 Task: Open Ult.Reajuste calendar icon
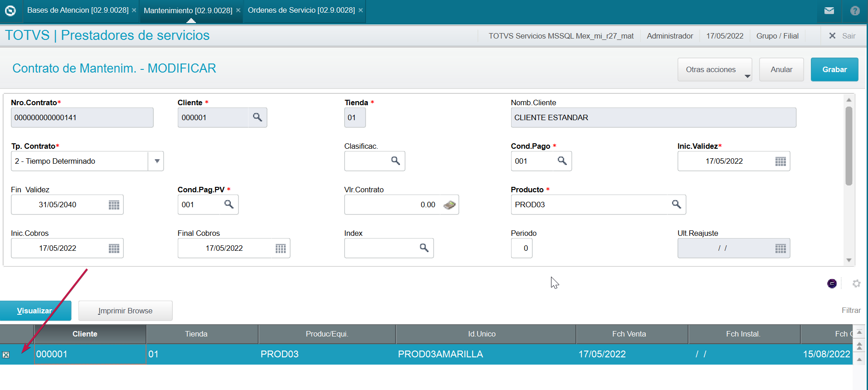tap(780, 249)
